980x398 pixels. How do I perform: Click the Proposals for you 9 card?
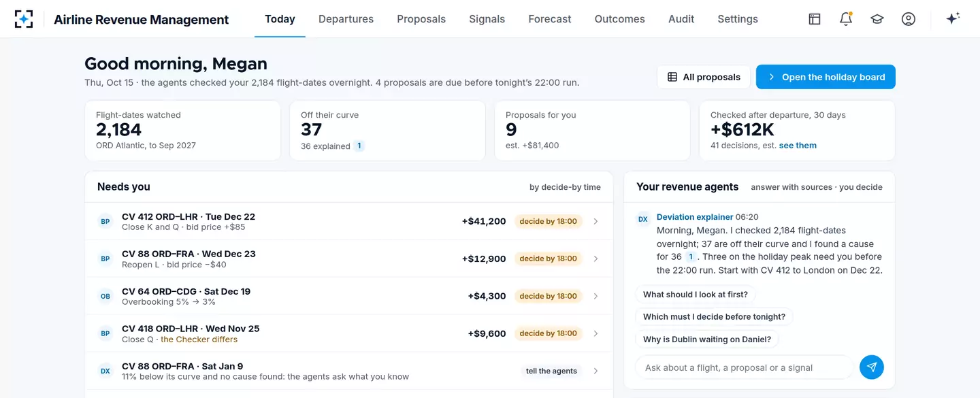[592, 131]
